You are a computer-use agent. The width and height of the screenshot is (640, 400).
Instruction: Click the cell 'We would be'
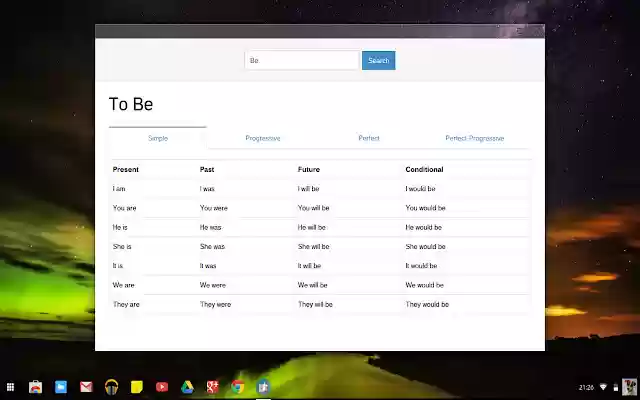(424, 285)
